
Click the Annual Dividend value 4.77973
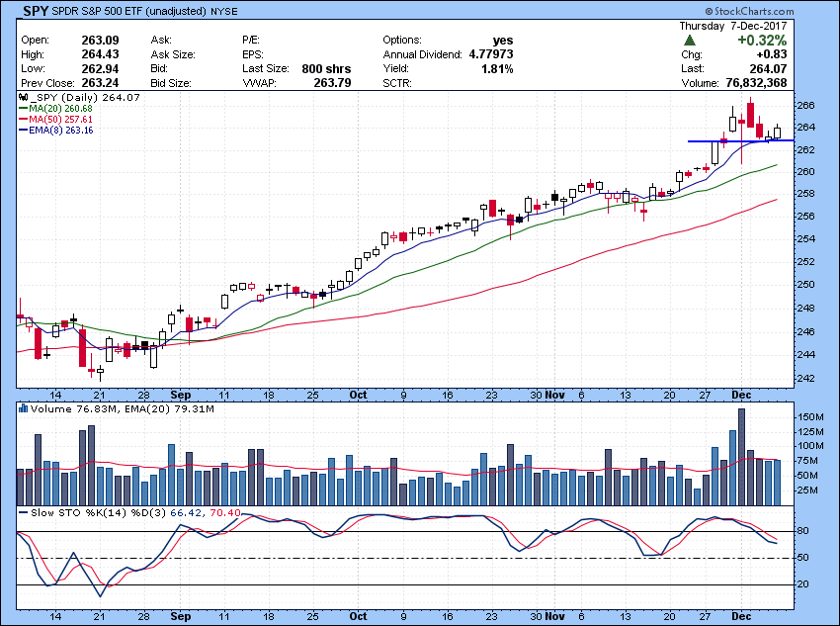[x=491, y=54]
